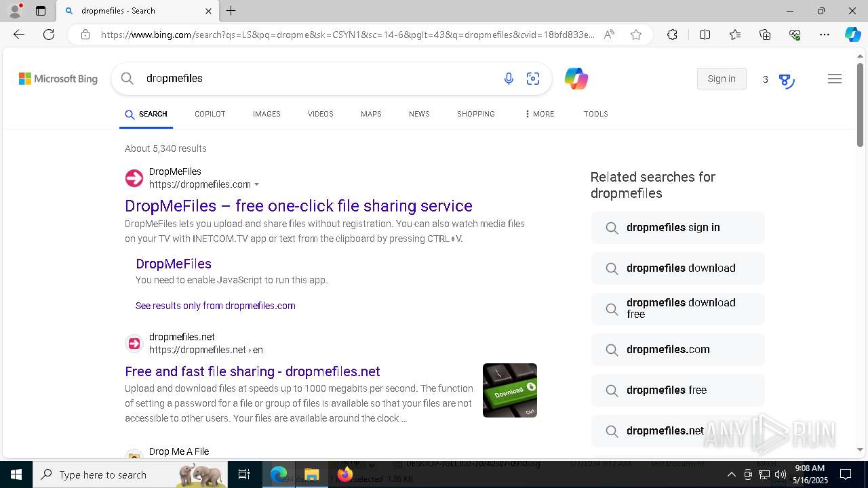This screenshot has width=868, height=488.
Task: Select the SEARCH tab
Action: 146,114
